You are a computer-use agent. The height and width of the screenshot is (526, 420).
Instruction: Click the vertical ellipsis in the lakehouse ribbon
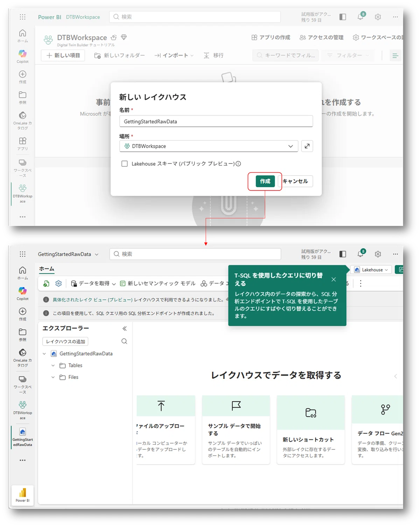[360, 283]
